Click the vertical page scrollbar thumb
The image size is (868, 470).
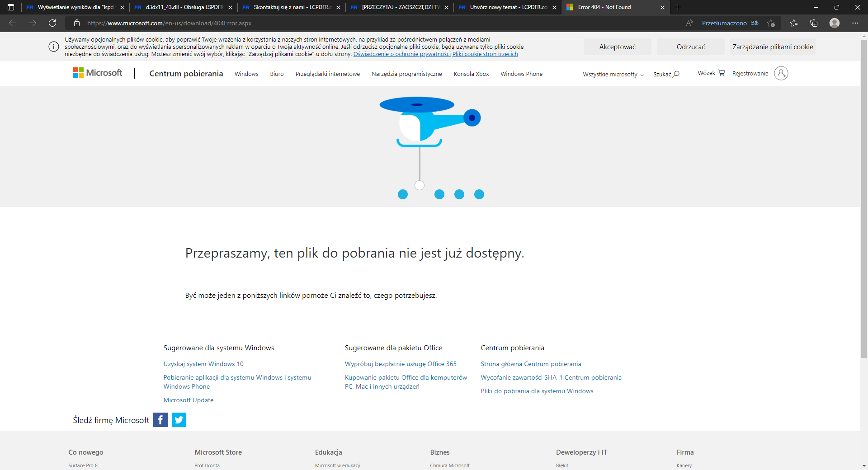point(864,199)
